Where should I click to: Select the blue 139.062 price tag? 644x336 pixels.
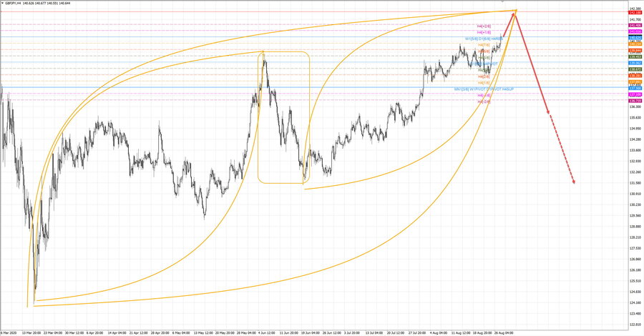tap(635, 63)
